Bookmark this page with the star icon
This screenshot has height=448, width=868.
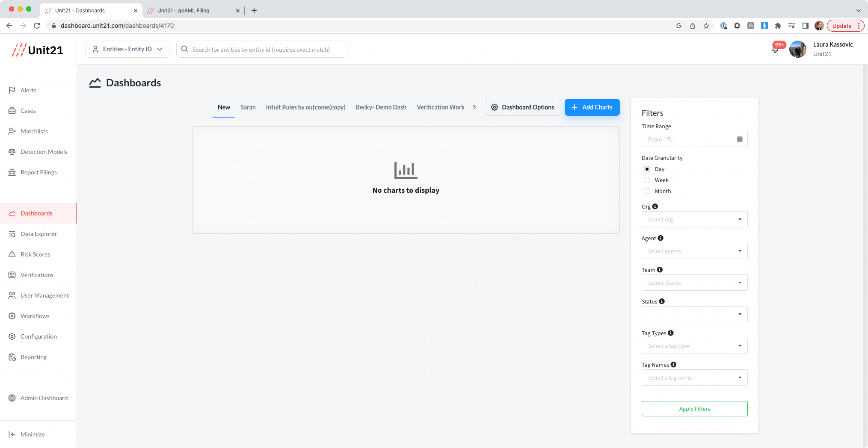click(x=706, y=26)
